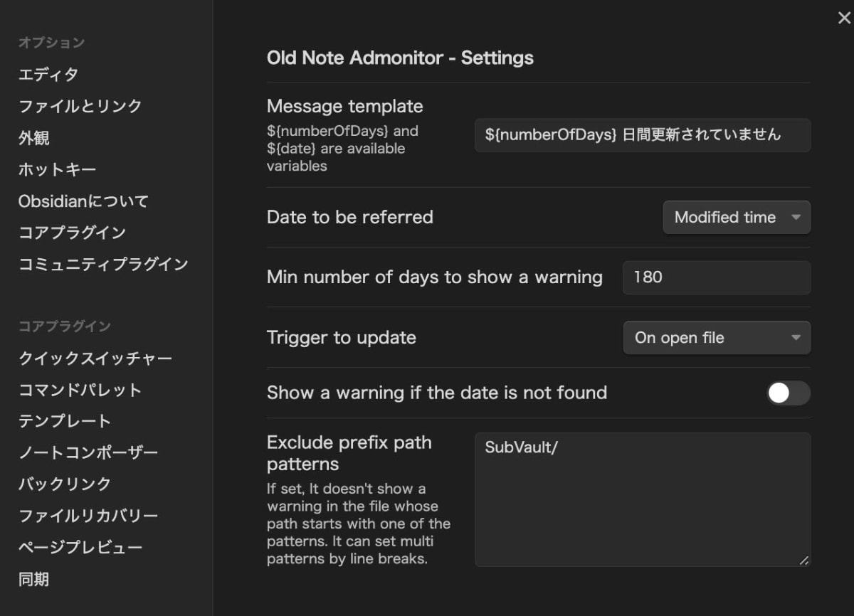
Task: Close the settings dialog
Action: (843, 18)
